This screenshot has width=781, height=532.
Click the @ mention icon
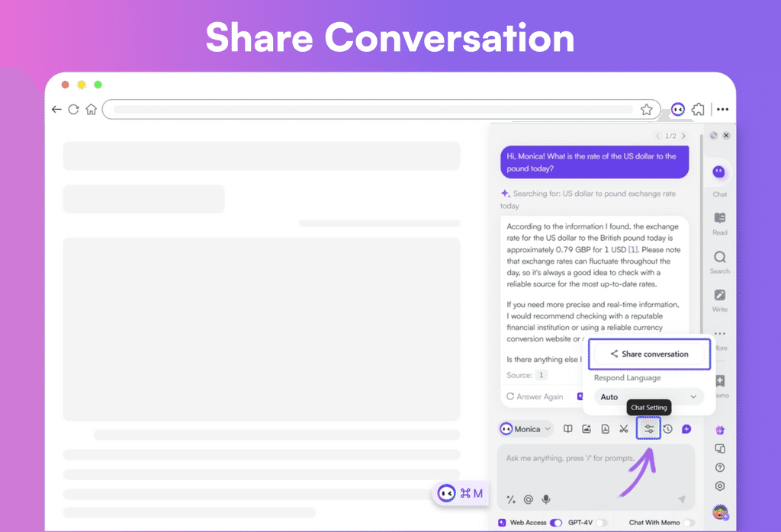click(529, 499)
